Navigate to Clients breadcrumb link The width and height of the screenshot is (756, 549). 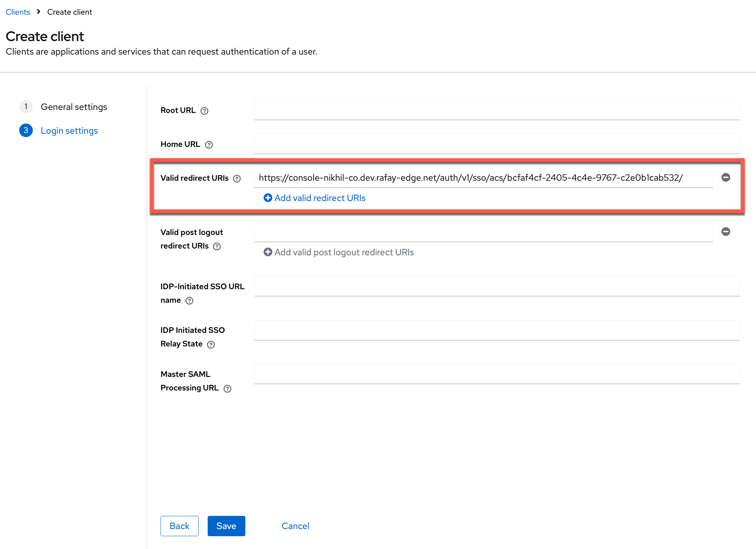[x=18, y=12]
